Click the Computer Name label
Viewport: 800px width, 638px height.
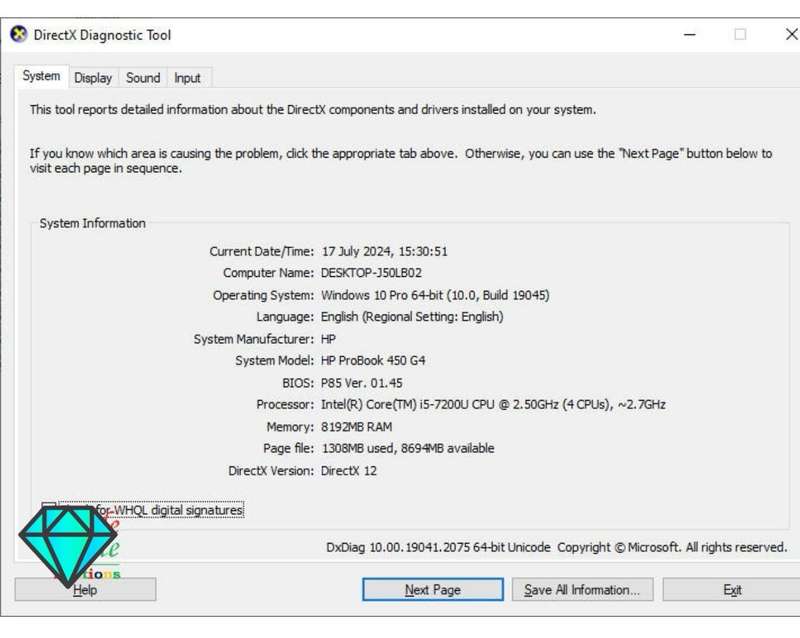pos(268,273)
